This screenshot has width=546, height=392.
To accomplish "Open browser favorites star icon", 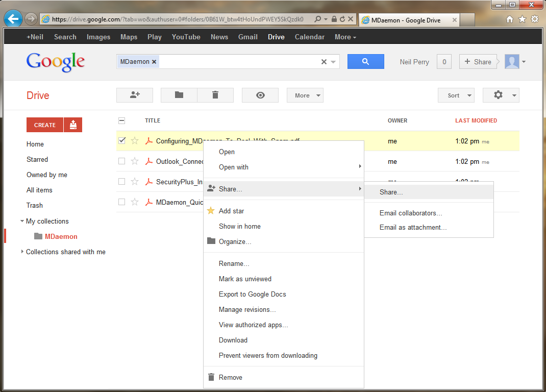I will coord(522,19).
